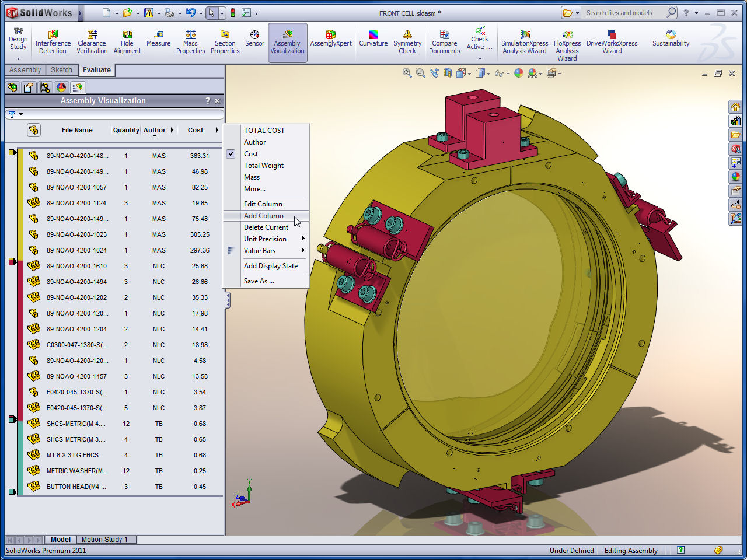This screenshot has height=560, width=747.
Task: Start SimulationXpress Analysis Wizard
Action: pos(525,42)
